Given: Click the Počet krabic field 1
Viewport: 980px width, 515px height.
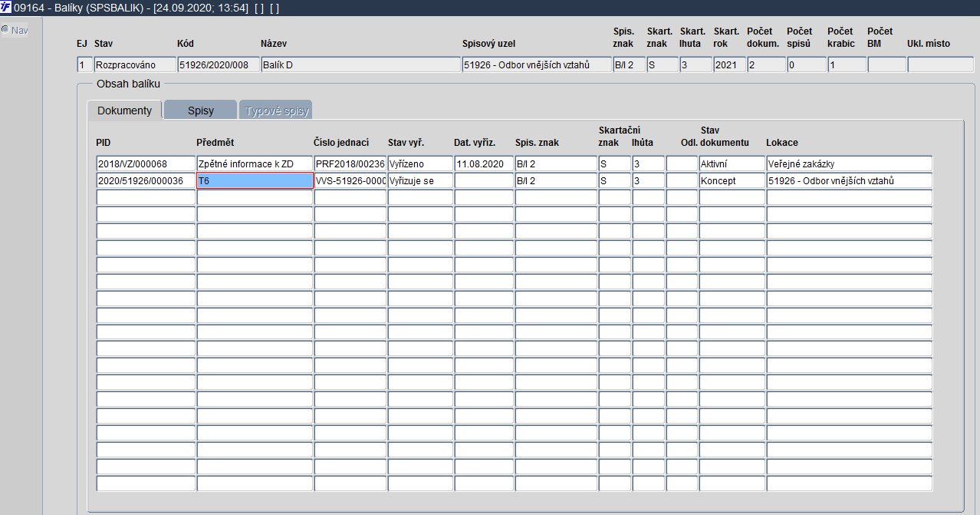Looking at the screenshot, I should point(847,65).
